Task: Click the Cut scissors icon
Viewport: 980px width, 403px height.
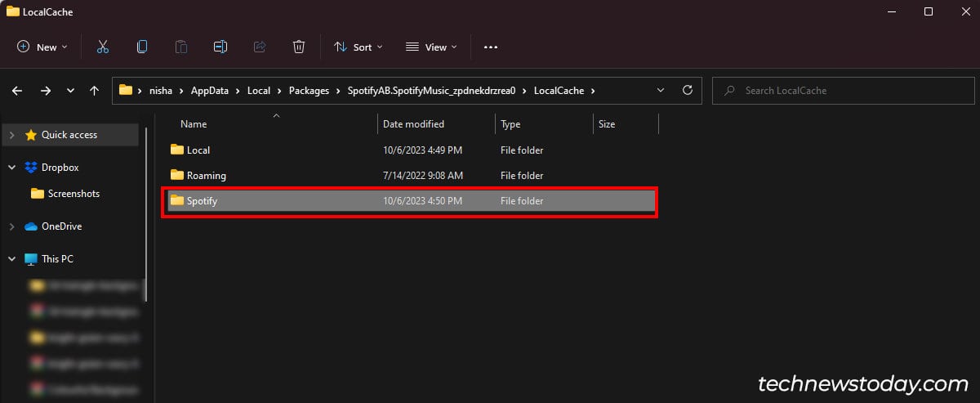Action: pyautogui.click(x=103, y=47)
